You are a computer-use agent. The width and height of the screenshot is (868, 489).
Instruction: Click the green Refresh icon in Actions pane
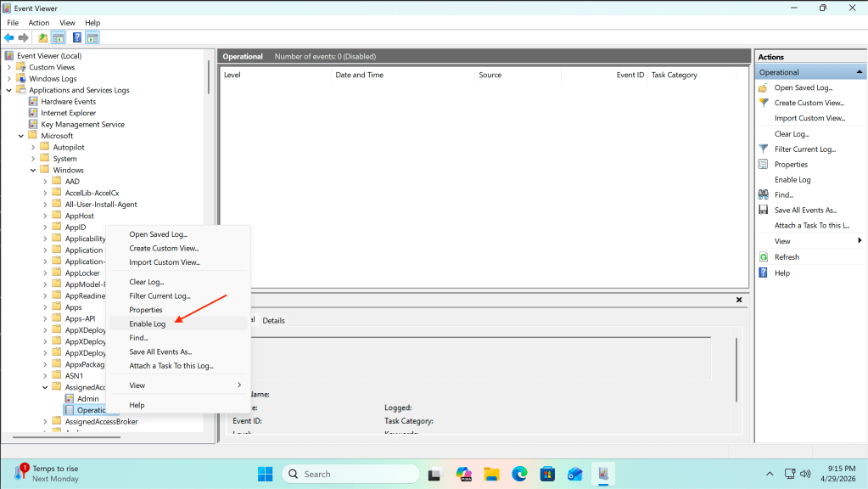763,257
